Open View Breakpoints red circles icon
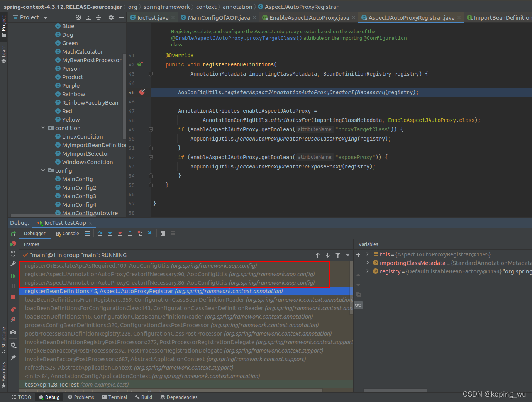This screenshot has width=532, height=402. click(x=13, y=309)
